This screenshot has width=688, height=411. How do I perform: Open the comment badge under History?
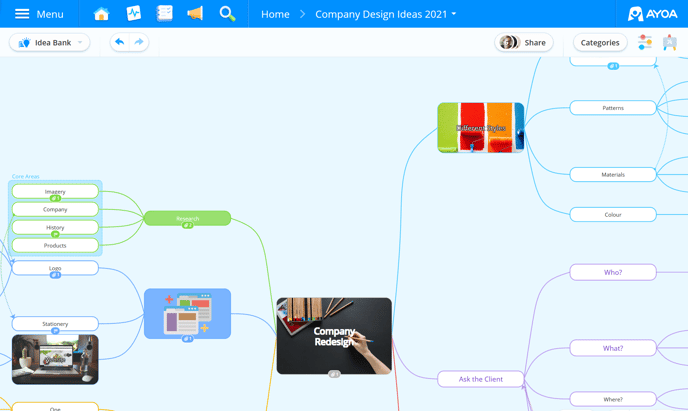[x=55, y=234]
